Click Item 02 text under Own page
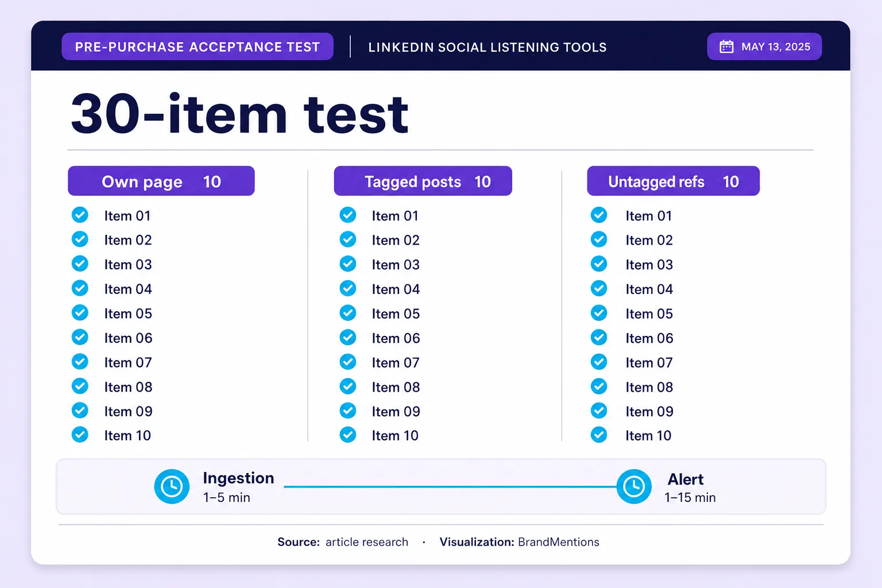Viewport: 882px width, 588px height. pyautogui.click(x=128, y=240)
